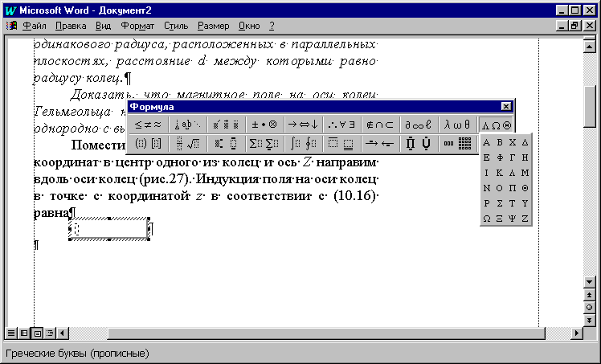Open the fence templates palette (brackets)

149,144
